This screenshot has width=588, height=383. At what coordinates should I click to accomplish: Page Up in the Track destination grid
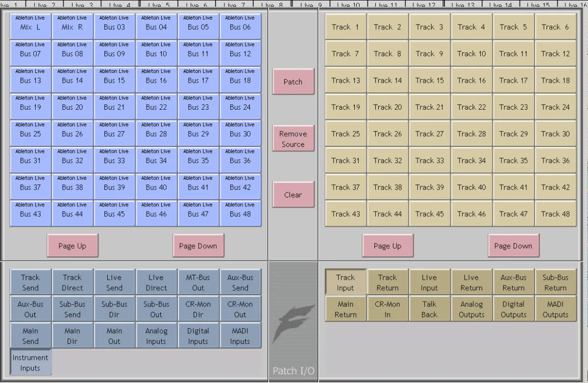(x=388, y=246)
